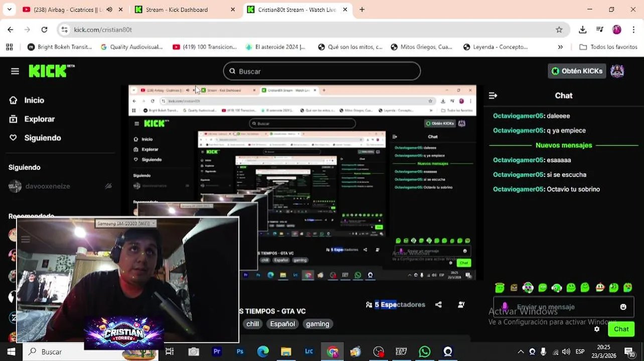Open Lightroom Classic from taskbar
Viewport: 644px width, 361px height.
click(x=309, y=351)
